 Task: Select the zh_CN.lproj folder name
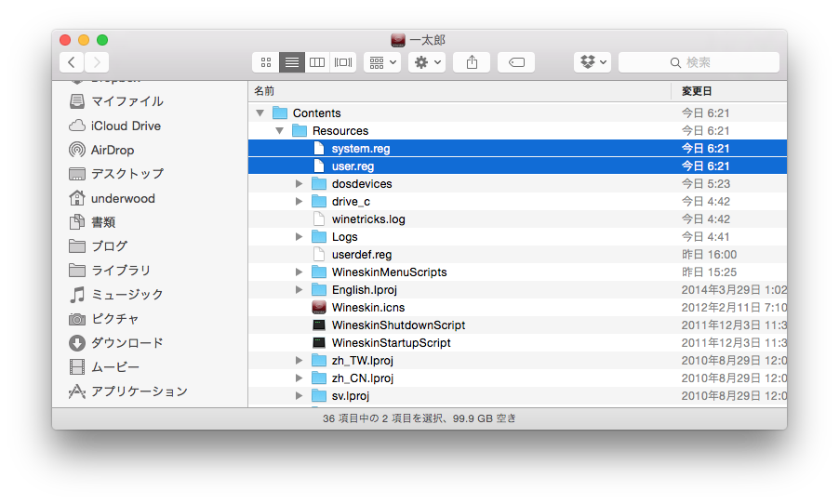coord(362,378)
